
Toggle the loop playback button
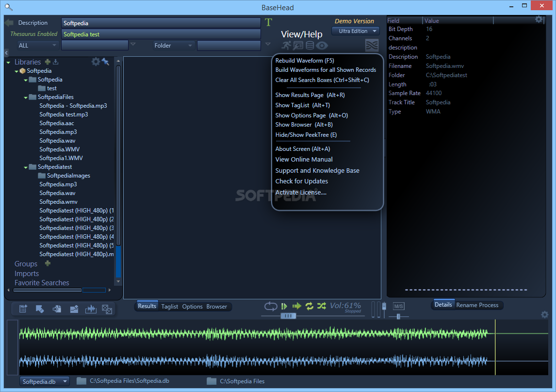[x=271, y=306]
